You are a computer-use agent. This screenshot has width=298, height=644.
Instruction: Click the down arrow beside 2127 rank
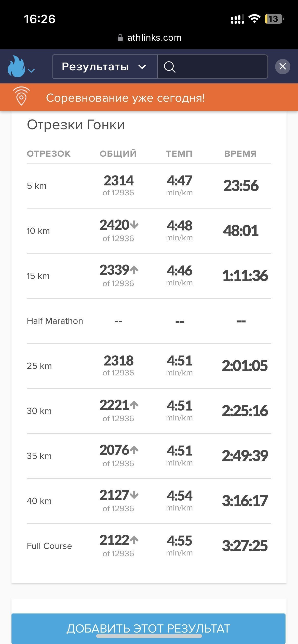[x=134, y=495]
